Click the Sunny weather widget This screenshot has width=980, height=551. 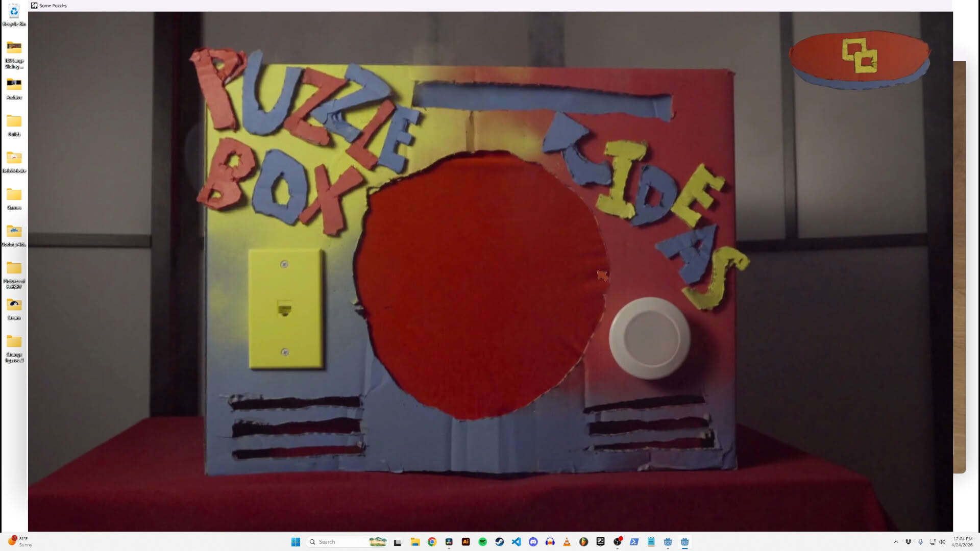click(20, 542)
